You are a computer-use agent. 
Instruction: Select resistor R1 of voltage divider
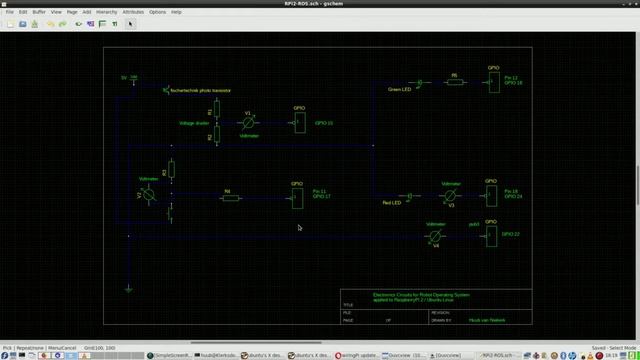pyautogui.click(x=217, y=109)
